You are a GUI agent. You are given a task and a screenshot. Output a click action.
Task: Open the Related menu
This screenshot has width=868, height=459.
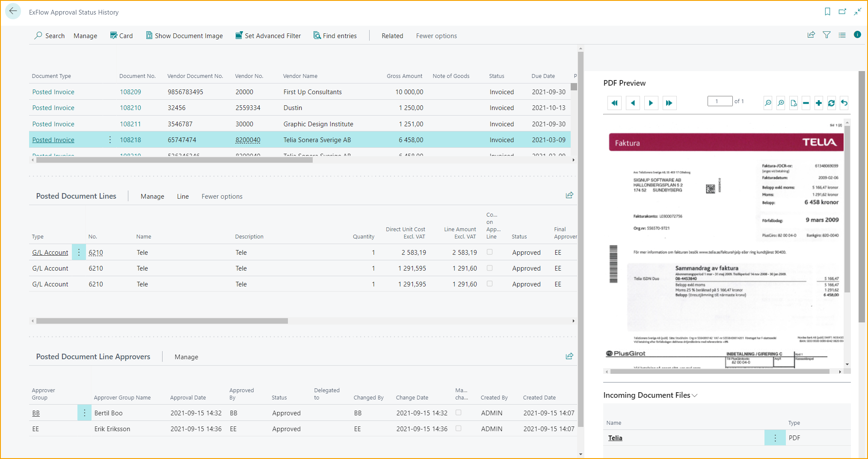(x=392, y=36)
